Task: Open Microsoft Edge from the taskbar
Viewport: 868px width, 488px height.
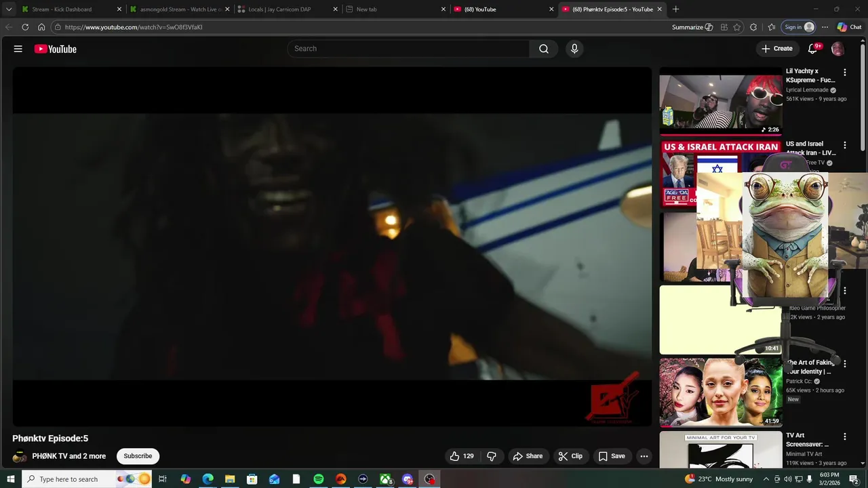Action: click(208, 479)
